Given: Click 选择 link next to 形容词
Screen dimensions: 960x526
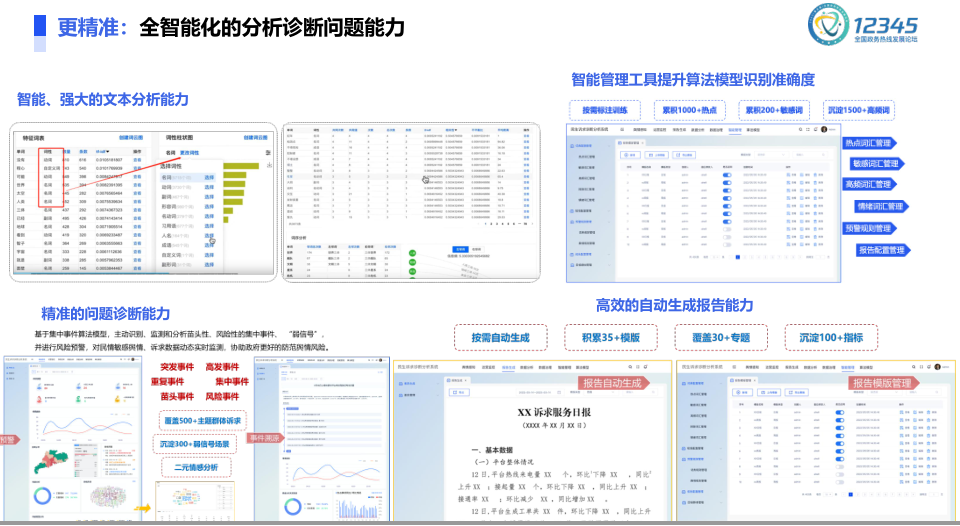Looking at the screenshot, I should [209, 206].
